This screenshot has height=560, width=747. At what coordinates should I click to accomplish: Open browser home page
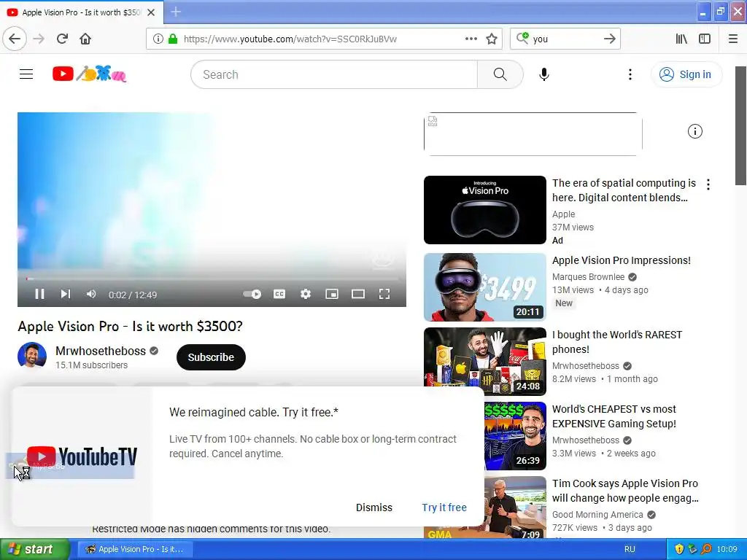point(85,39)
